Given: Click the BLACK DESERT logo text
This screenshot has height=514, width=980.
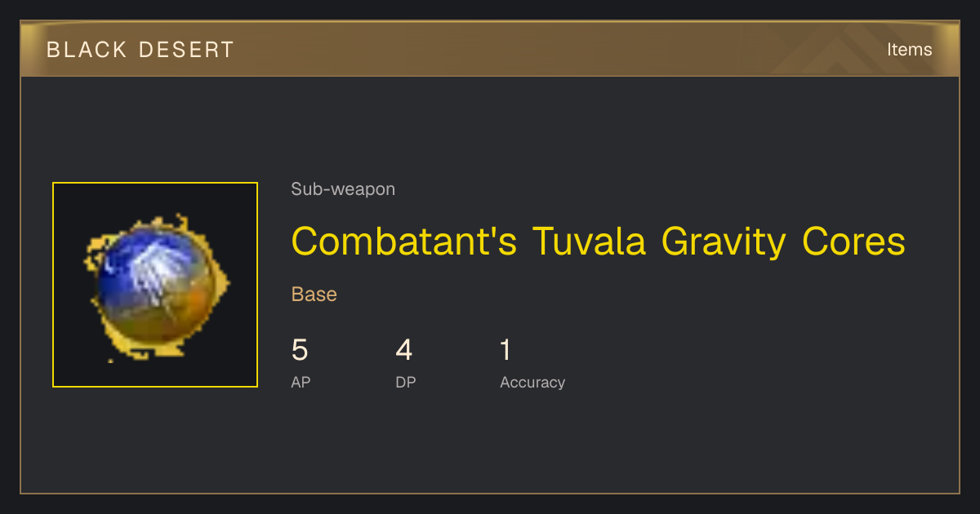Looking at the screenshot, I should click(x=140, y=50).
